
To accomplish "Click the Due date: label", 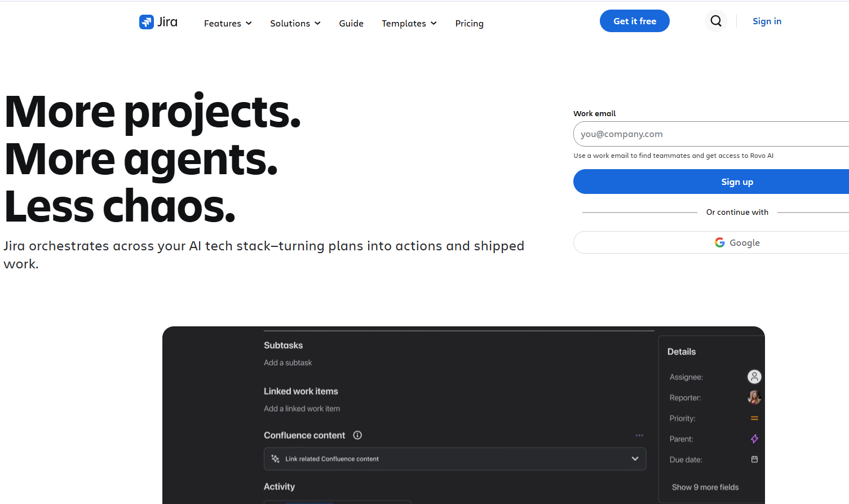I will [x=686, y=459].
